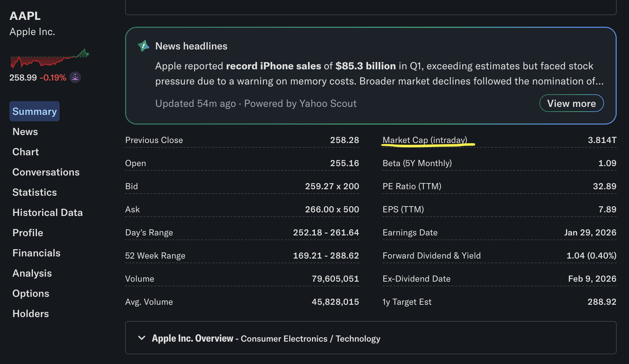The image size is (629, 364).
Task: Click the Bid label
Action: coord(132,186)
